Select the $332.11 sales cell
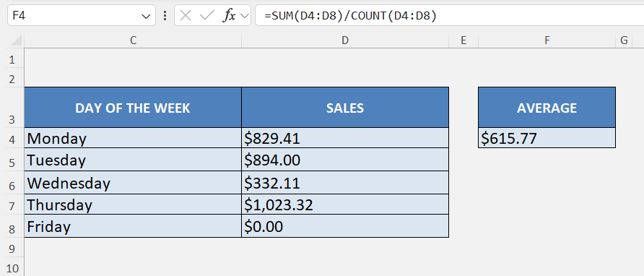 click(x=345, y=183)
